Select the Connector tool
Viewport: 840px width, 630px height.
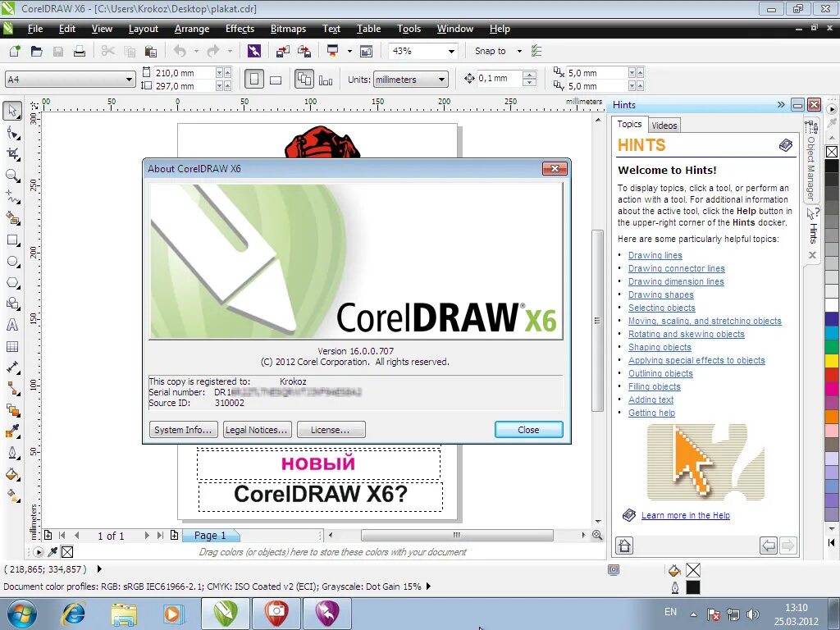coord(12,389)
